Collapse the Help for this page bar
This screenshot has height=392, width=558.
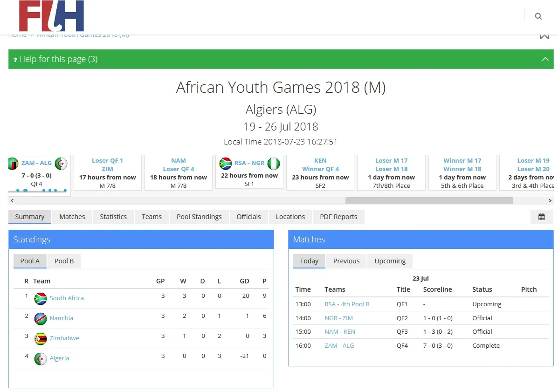point(544,59)
